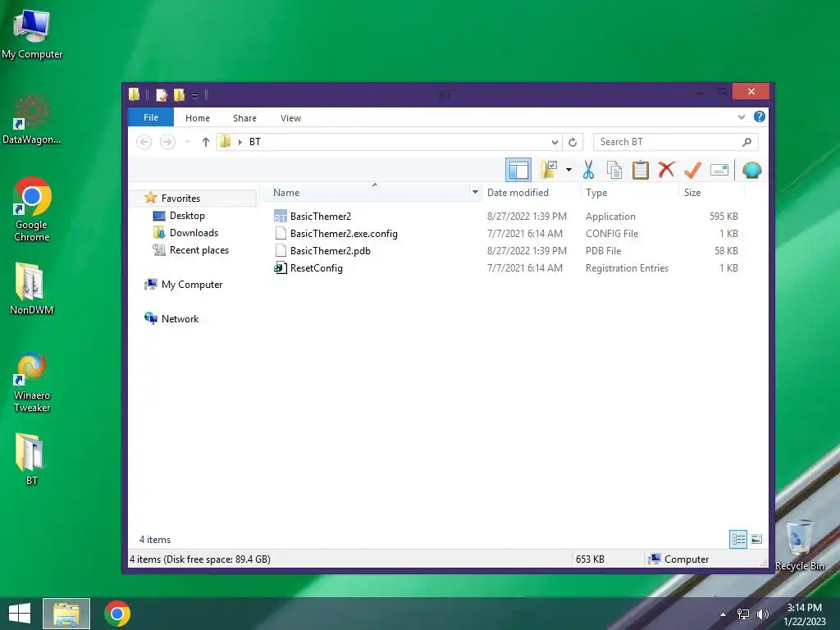Select the DataWagon desktop shortcut
Image resolution: width=840 pixels, height=630 pixels.
[x=32, y=120]
